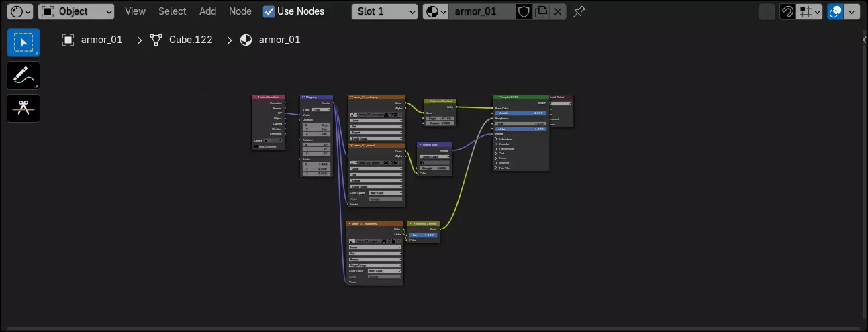Click armor_01 material breadcrumb at path end
868x332 pixels.
click(x=270, y=40)
